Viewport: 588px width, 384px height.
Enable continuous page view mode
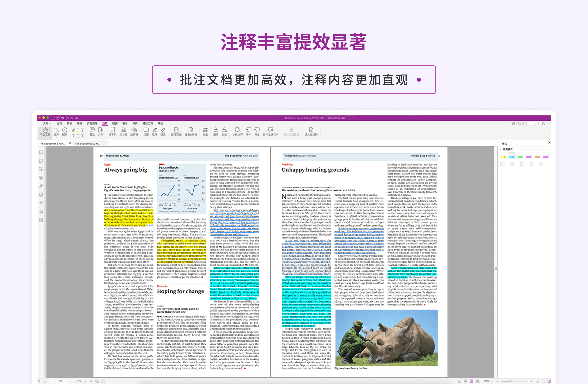click(465, 381)
